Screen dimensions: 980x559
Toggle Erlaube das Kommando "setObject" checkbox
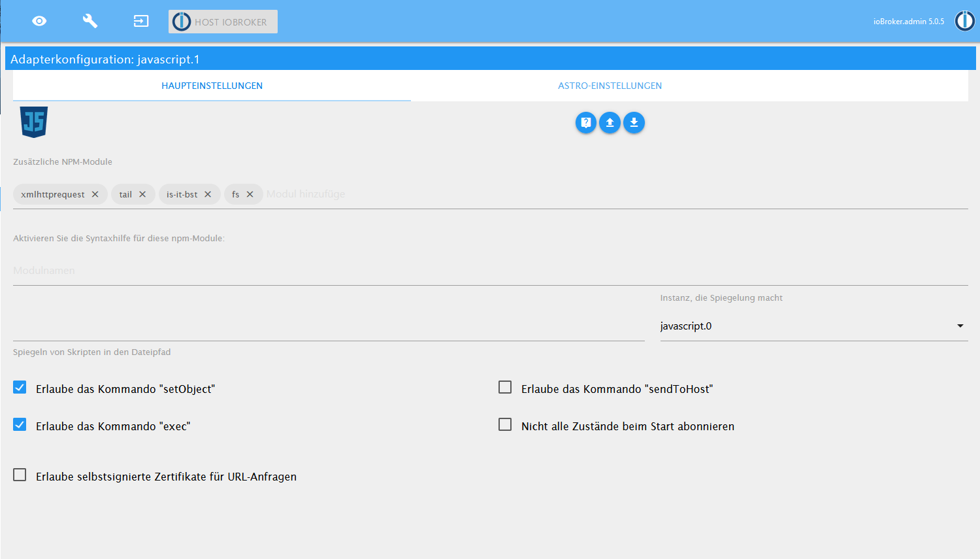[20, 388]
